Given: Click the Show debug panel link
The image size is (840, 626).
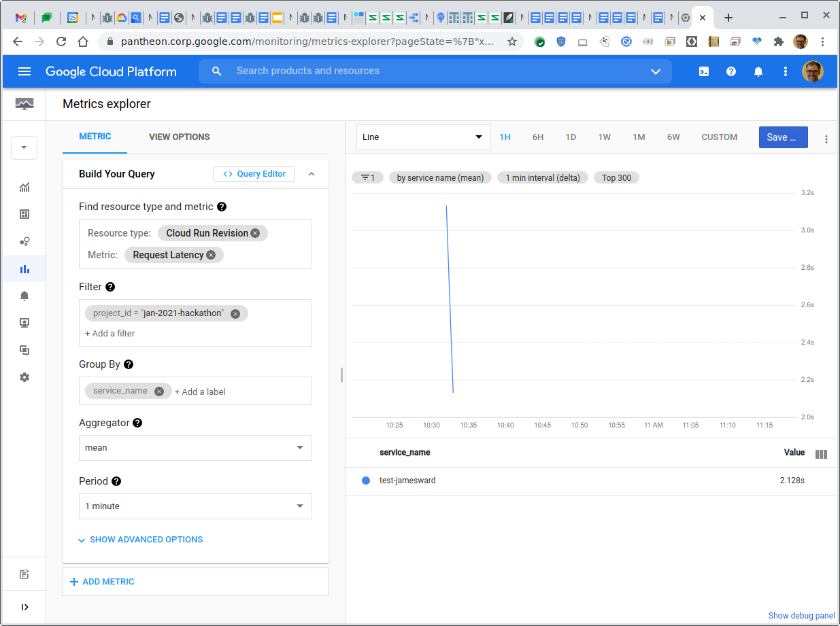Looking at the screenshot, I should (x=801, y=616).
